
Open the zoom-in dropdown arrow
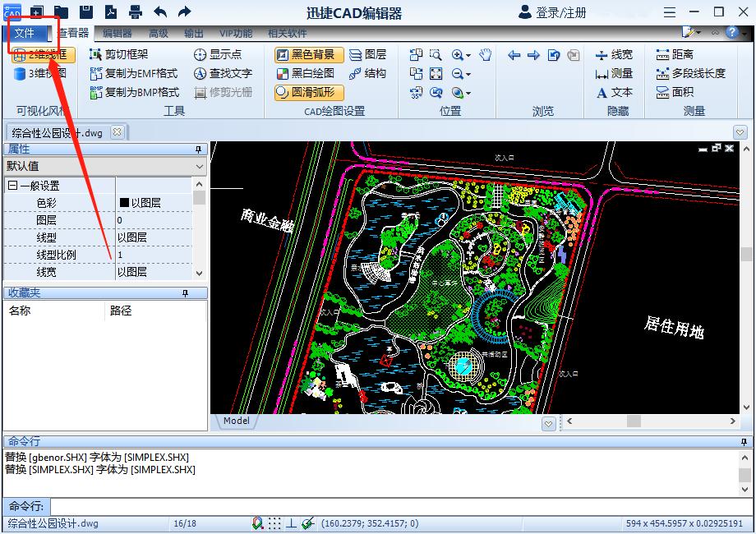(468, 55)
